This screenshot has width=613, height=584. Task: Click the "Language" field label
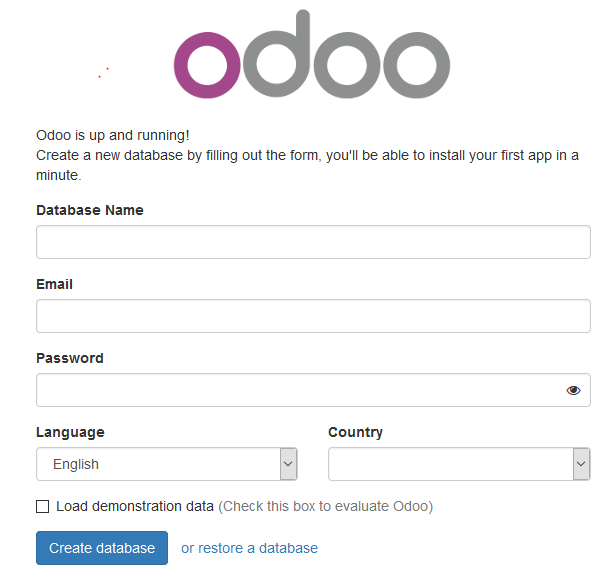(x=70, y=432)
